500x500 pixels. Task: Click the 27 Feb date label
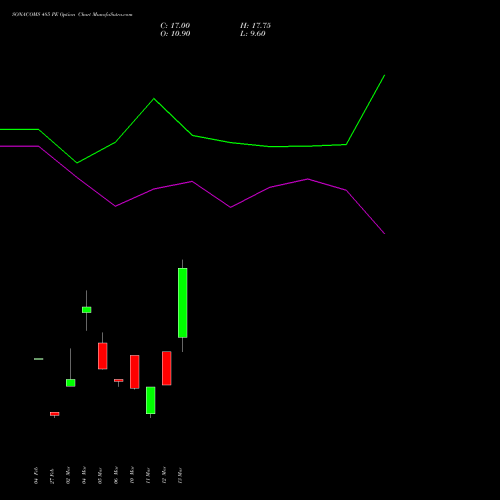click(x=52, y=476)
